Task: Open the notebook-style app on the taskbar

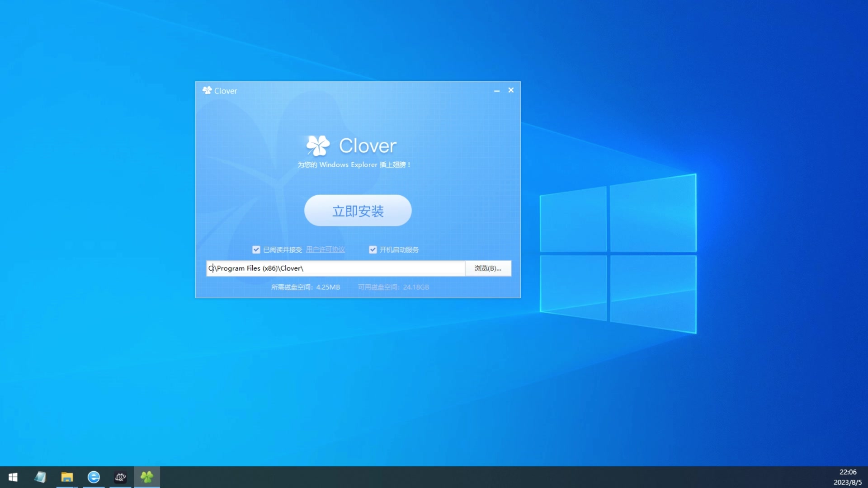Action: point(40,477)
